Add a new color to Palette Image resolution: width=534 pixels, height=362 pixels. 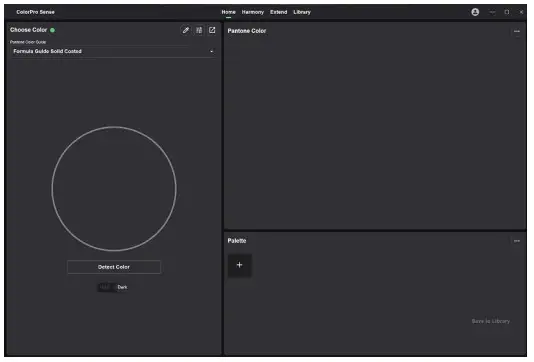point(240,265)
